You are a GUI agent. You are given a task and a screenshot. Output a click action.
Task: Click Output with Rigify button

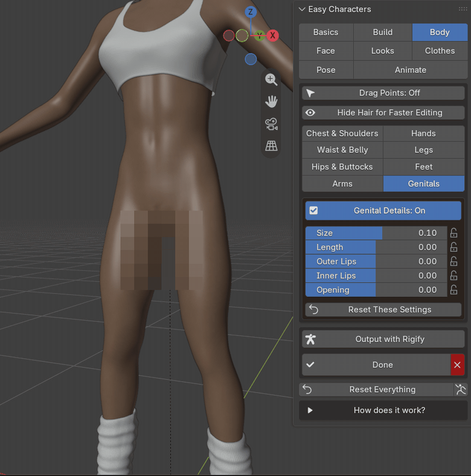coord(383,339)
